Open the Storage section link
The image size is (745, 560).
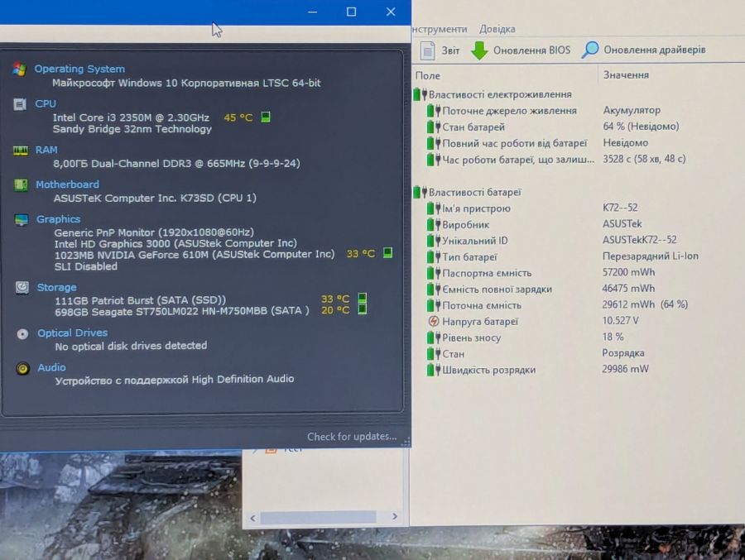[56, 287]
